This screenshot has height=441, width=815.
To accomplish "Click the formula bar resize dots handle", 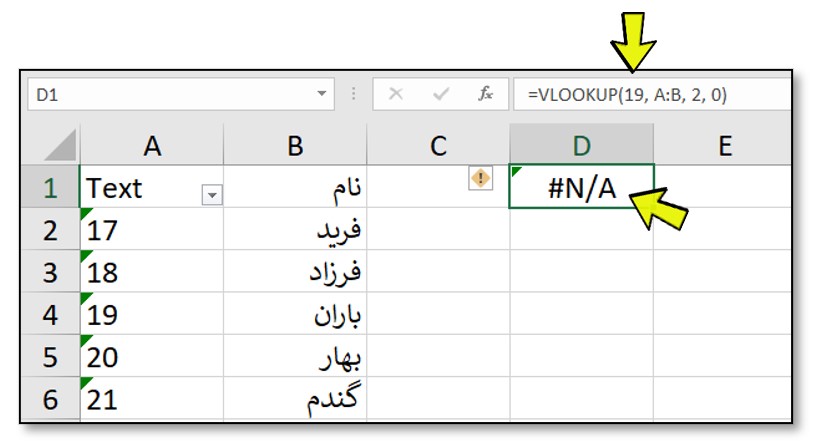I will [x=353, y=94].
